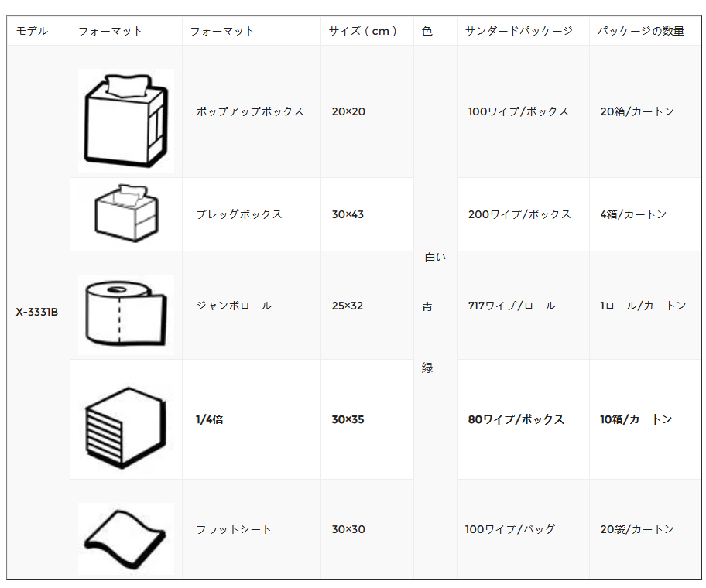Click the 緑 color option text
This screenshot has width=706, height=588.
coord(427,367)
